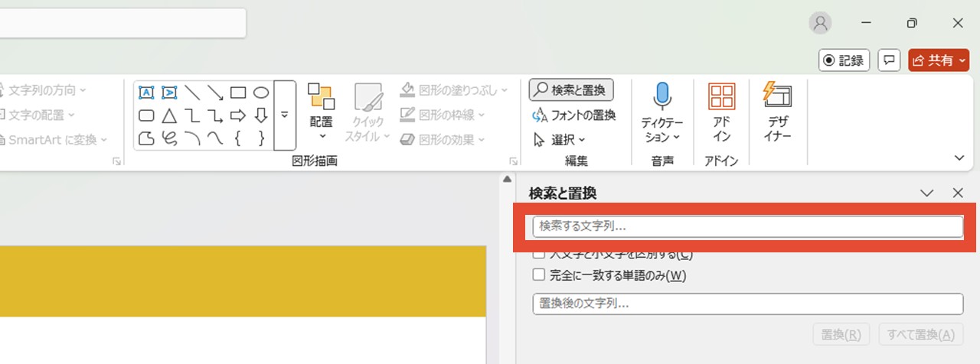The height and width of the screenshot is (364, 980).
Task: Choose the oval shape
Action: coord(261,93)
